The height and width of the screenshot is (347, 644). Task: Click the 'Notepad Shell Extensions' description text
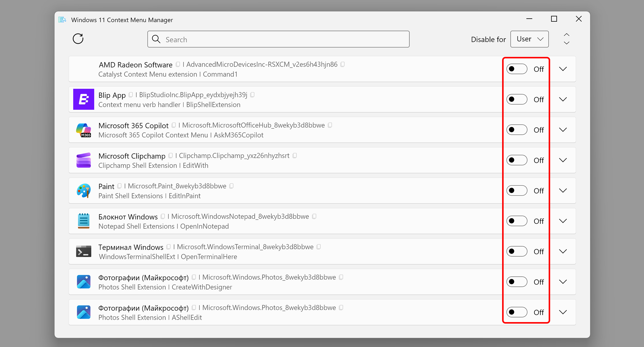136,226
